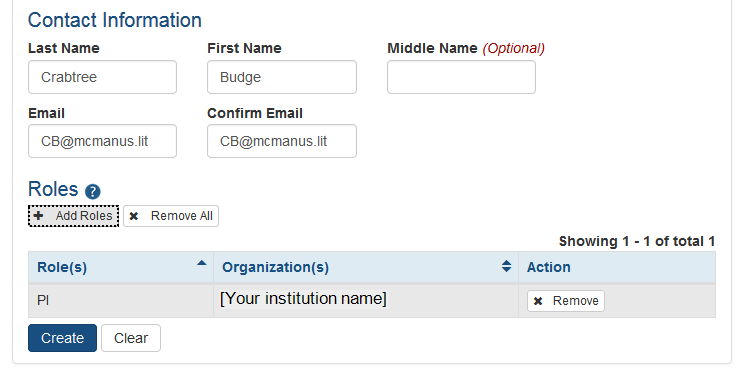The image size is (751, 382).
Task: Toggle the Organization(s) column sort arrows
Action: click(506, 266)
